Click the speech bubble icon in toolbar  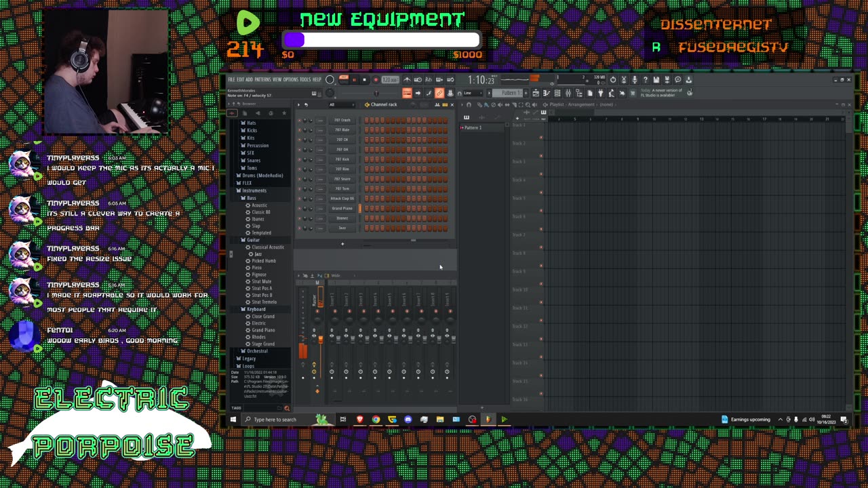coord(677,79)
